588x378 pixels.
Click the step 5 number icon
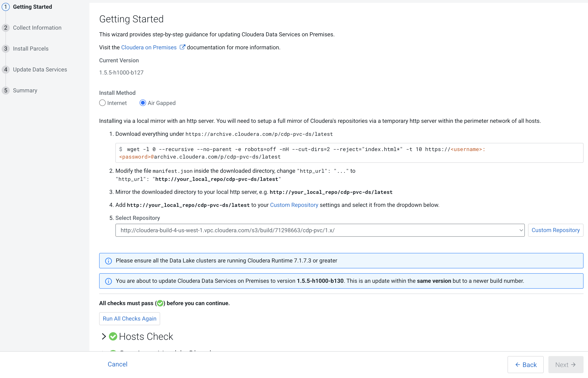6,90
